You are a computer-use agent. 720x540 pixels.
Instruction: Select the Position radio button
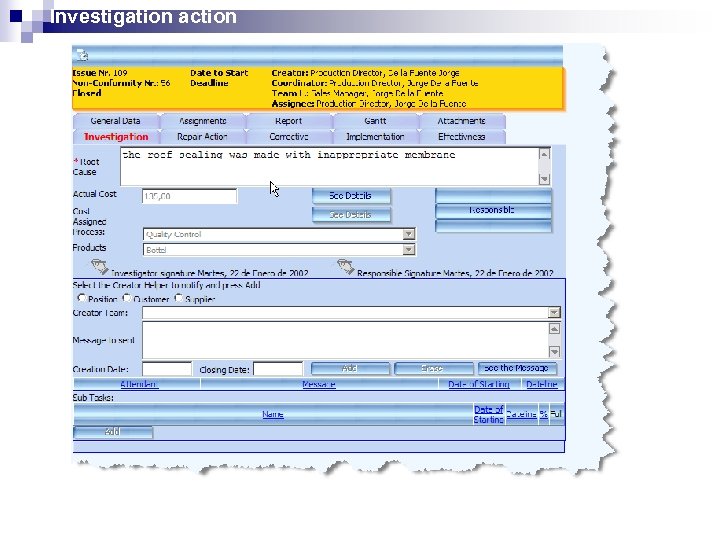(82, 298)
